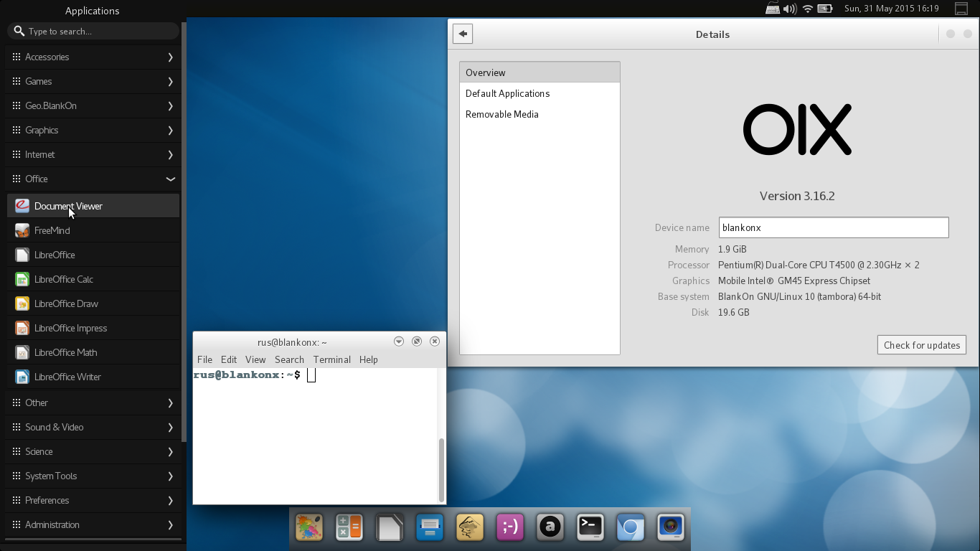Click inside the terminal prompt area

(x=315, y=435)
